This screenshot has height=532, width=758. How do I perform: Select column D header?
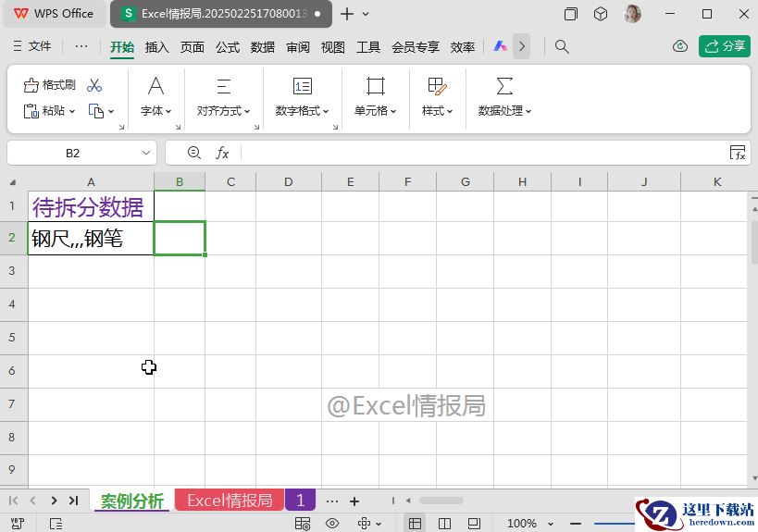[x=288, y=182]
